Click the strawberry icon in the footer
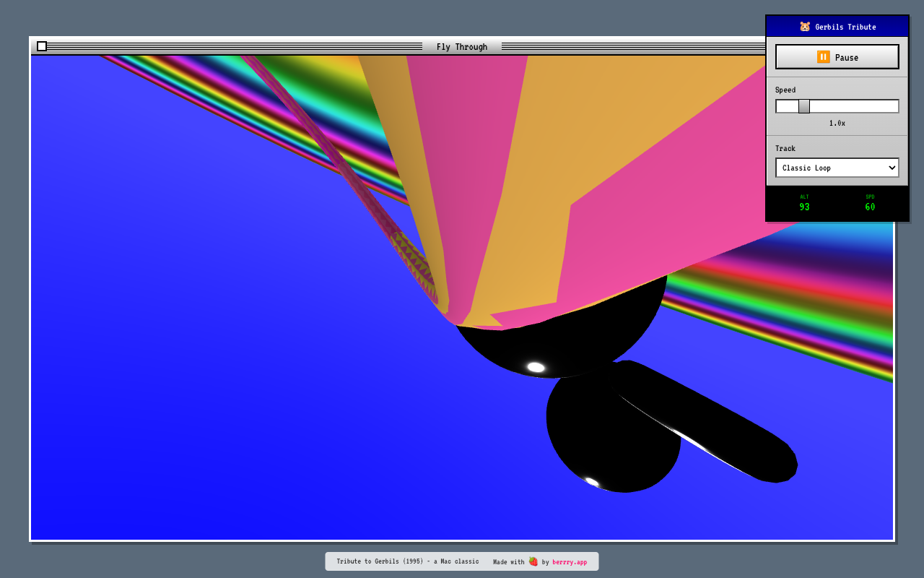The width and height of the screenshot is (924, 578). pos(533,561)
